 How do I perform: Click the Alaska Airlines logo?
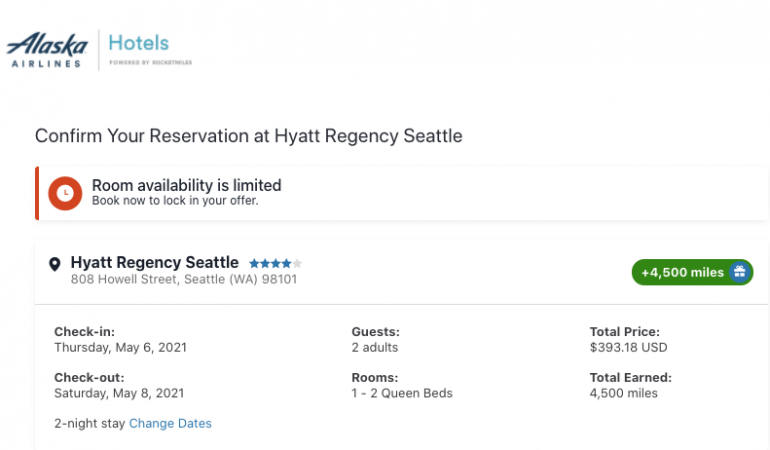tap(46, 49)
